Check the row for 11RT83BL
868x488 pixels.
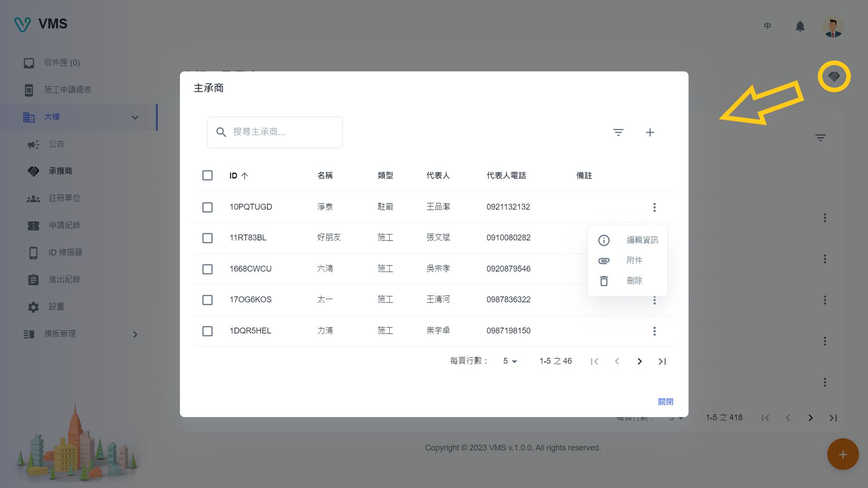[x=208, y=238]
